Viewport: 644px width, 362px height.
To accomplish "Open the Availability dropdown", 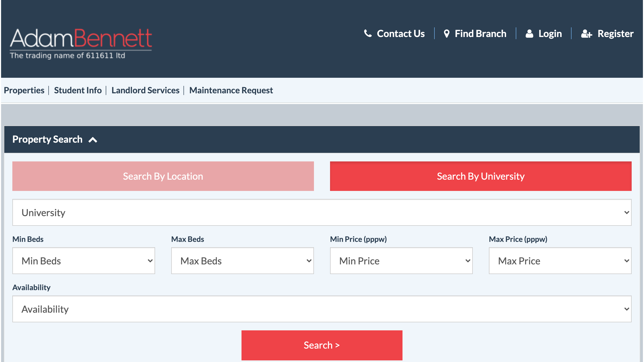I will coord(322,309).
